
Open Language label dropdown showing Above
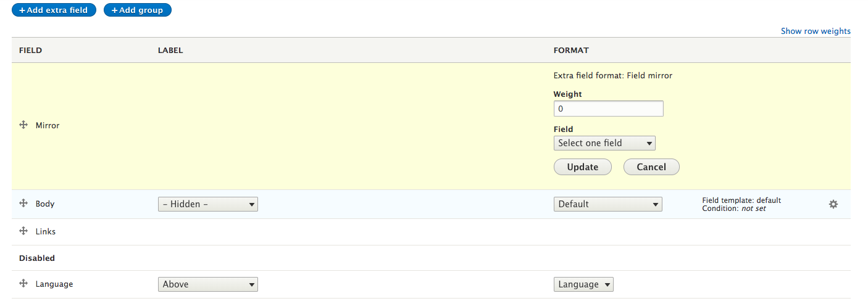(208, 284)
